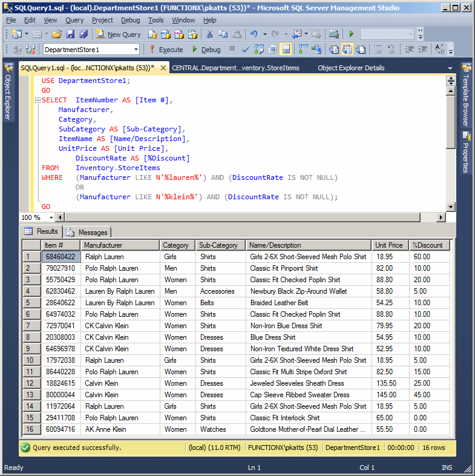Click the Database Engine Query icon

click(x=152, y=34)
